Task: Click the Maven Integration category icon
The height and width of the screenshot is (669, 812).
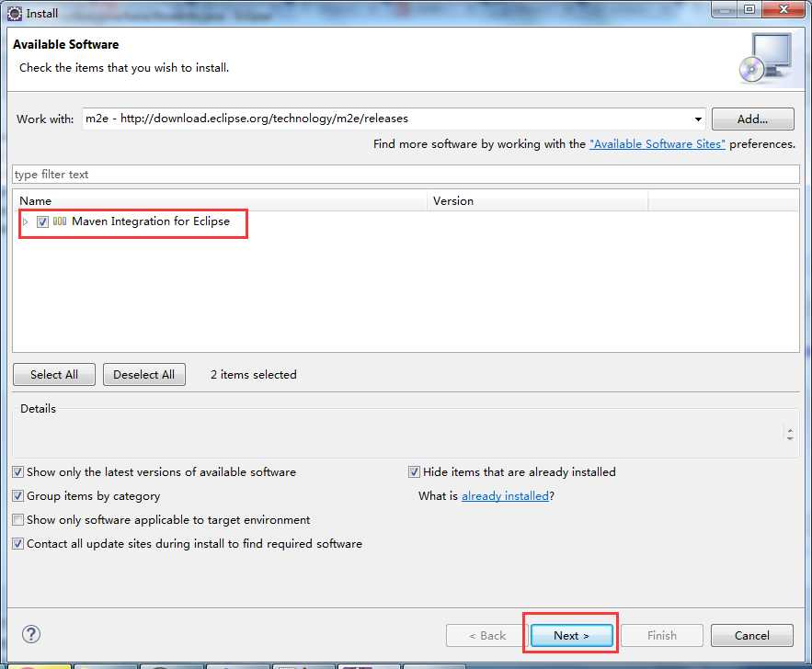Action: pos(60,221)
